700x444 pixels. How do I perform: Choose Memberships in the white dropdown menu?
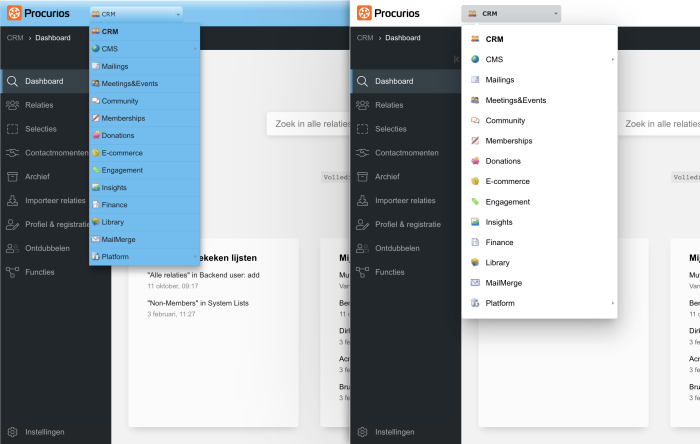(539, 141)
